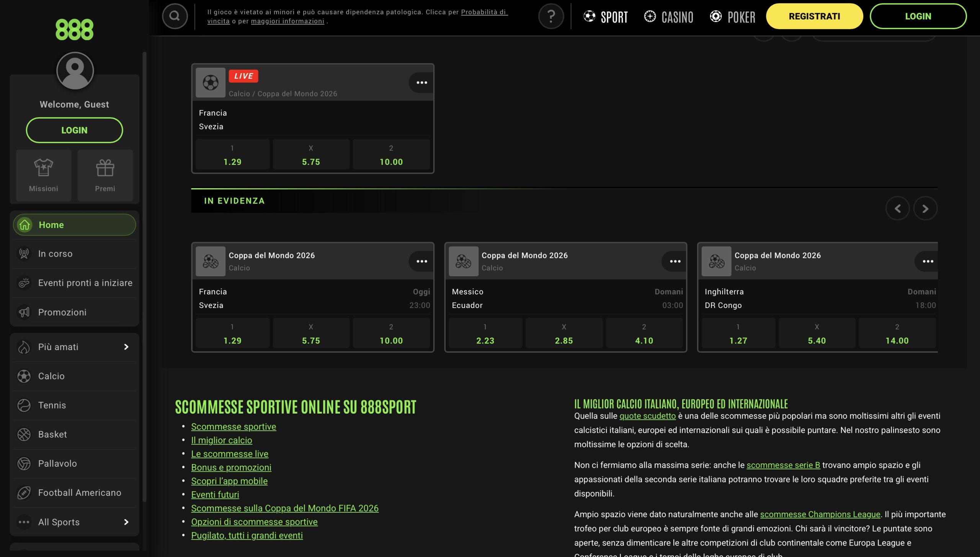Open the Calcio sidebar item

pyautogui.click(x=75, y=376)
